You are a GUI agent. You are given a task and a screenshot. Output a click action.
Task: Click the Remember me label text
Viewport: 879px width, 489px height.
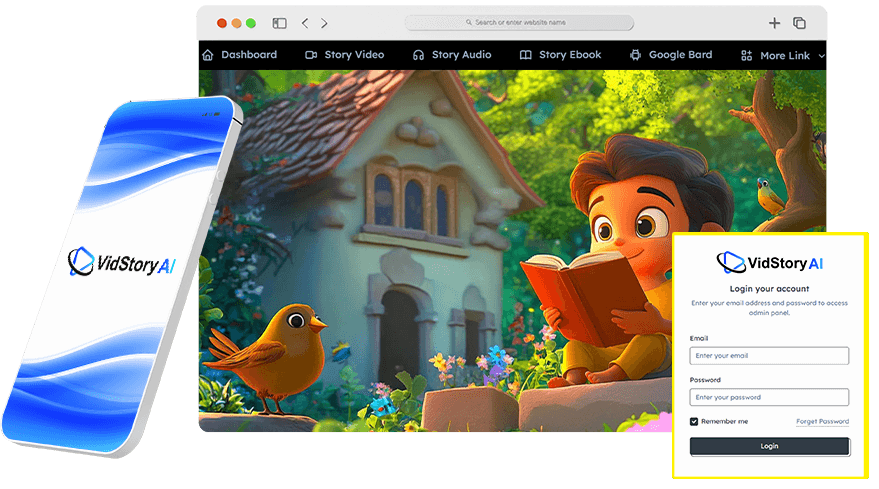pyautogui.click(x=724, y=421)
